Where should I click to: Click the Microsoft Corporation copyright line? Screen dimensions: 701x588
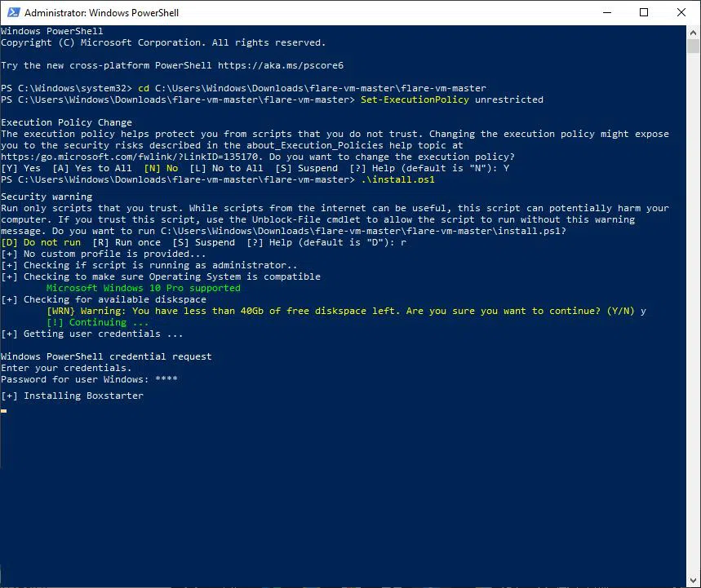pos(163,42)
